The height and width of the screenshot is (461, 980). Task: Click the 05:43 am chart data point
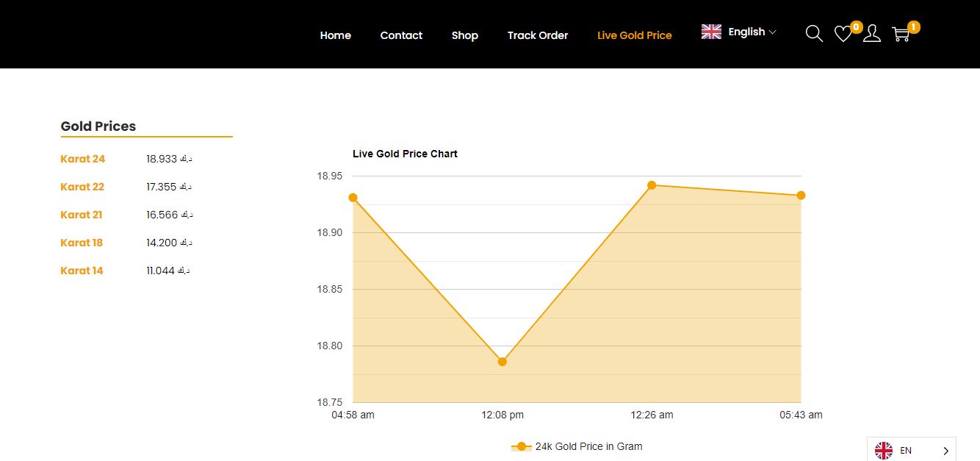coord(801,196)
